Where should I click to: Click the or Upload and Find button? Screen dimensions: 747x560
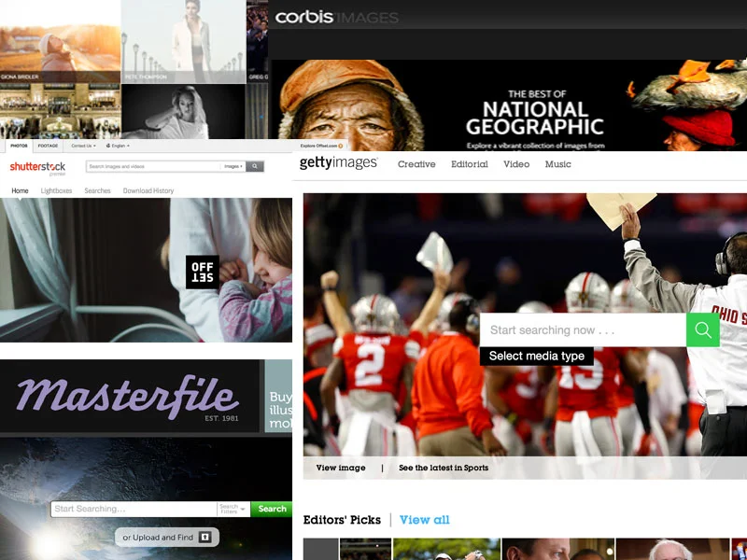point(167,538)
